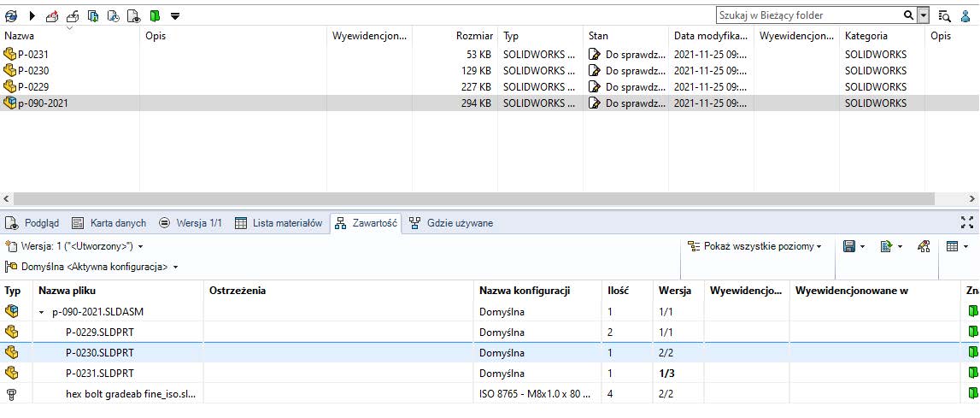Click the Get Latest Version icon
This screenshot has width=980, height=418.
(x=93, y=15)
